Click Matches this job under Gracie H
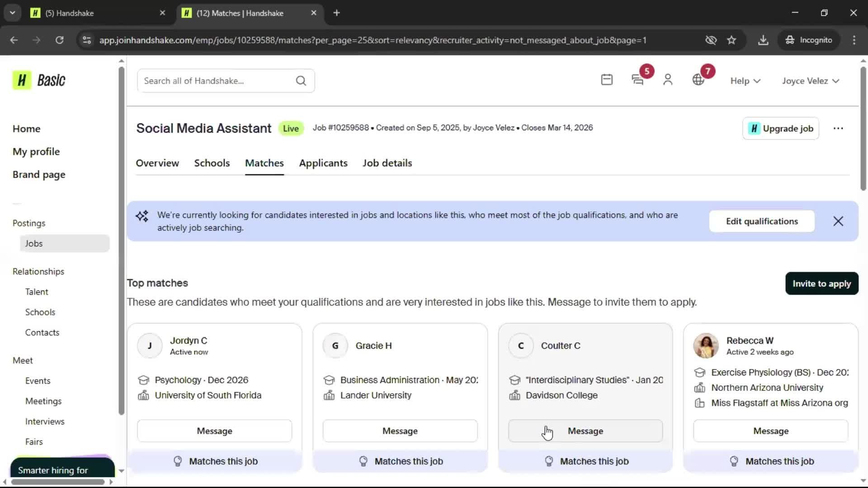 coord(400,461)
